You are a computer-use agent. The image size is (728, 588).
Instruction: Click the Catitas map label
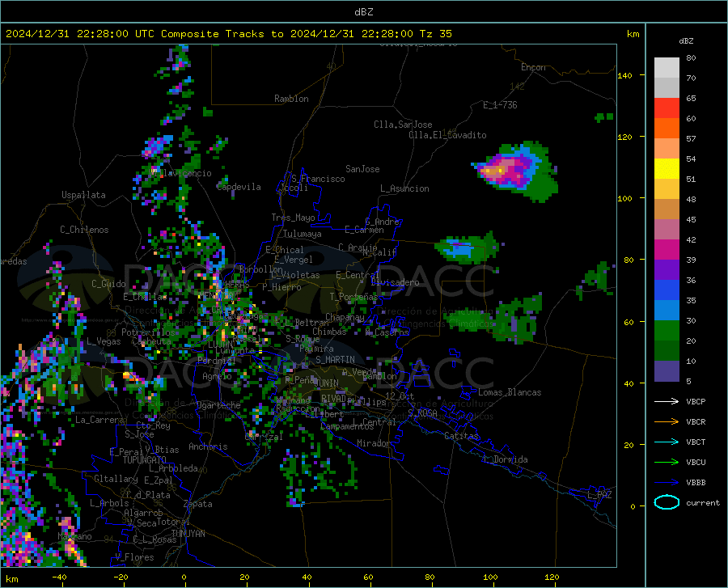pyautogui.click(x=461, y=436)
